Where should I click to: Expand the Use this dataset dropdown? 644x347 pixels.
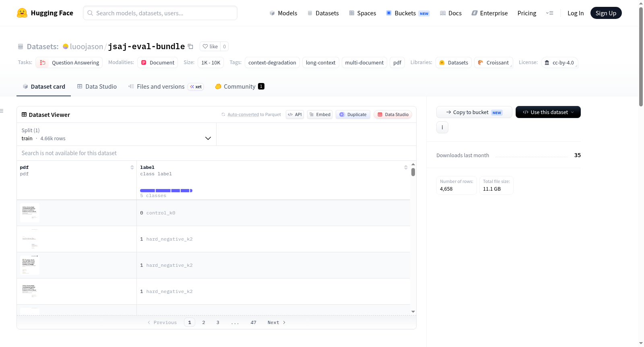[x=548, y=112]
